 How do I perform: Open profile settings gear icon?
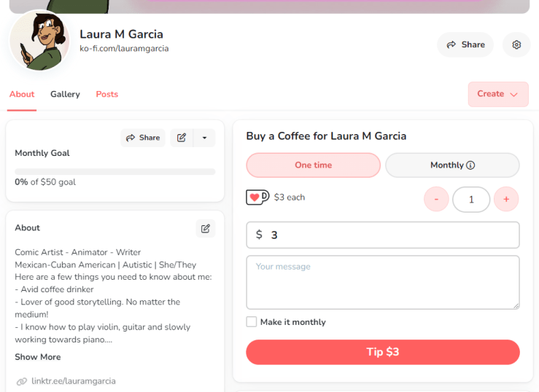[516, 44]
